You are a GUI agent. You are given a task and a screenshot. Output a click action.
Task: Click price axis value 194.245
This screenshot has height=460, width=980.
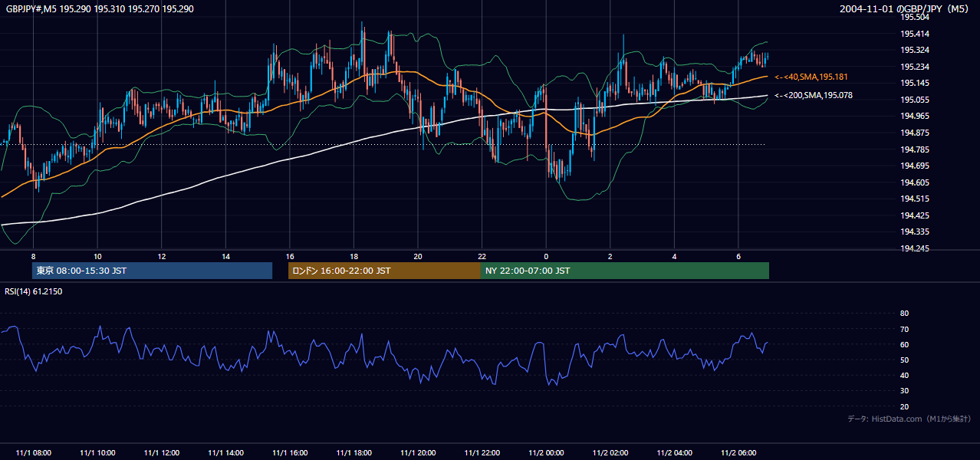tap(915, 248)
